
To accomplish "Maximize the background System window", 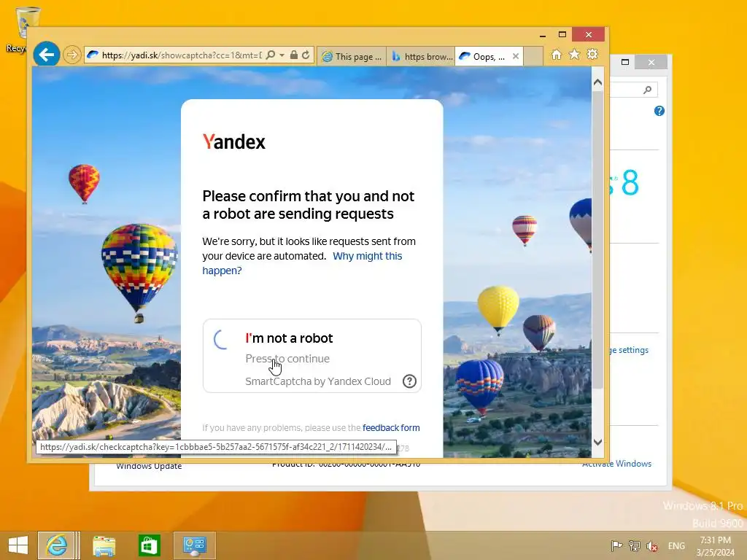I will pyautogui.click(x=625, y=62).
